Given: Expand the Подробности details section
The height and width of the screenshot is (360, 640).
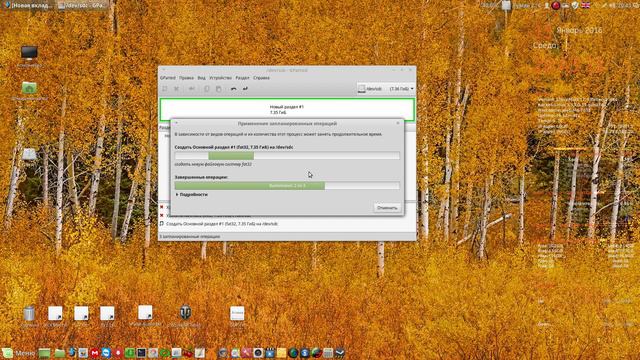Looking at the screenshot, I should point(191,195).
